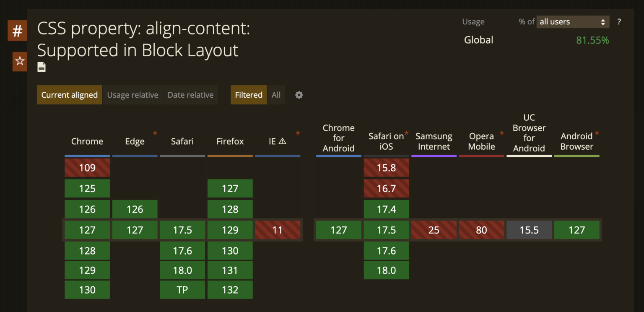Click the green Firefox 129 support cell
644x312 pixels.
[x=230, y=230]
